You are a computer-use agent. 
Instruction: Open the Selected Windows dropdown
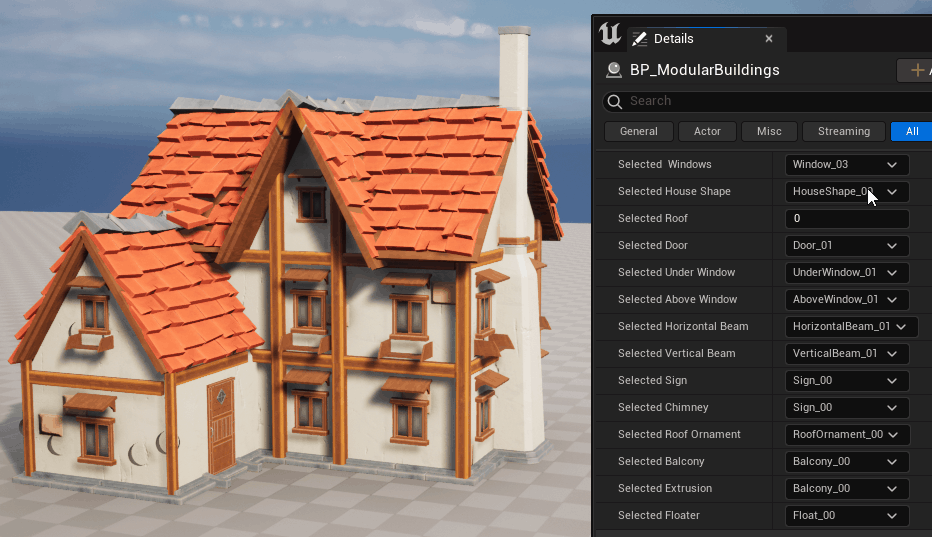point(847,165)
